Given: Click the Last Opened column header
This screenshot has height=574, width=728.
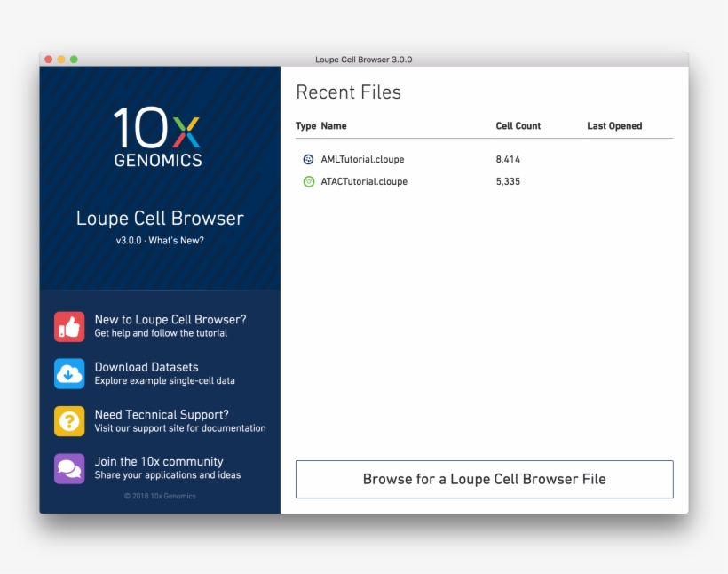Looking at the screenshot, I should tap(614, 126).
